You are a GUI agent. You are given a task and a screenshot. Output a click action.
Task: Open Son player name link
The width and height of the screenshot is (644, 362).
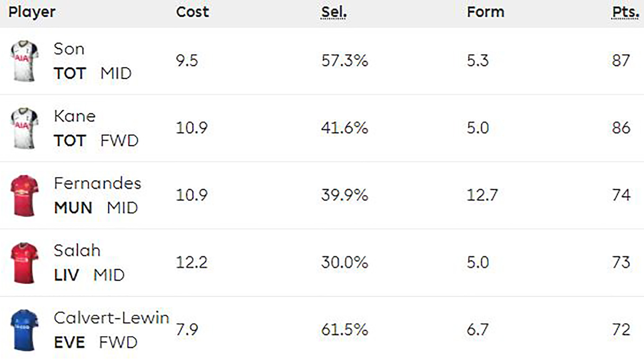click(x=69, y=49)
